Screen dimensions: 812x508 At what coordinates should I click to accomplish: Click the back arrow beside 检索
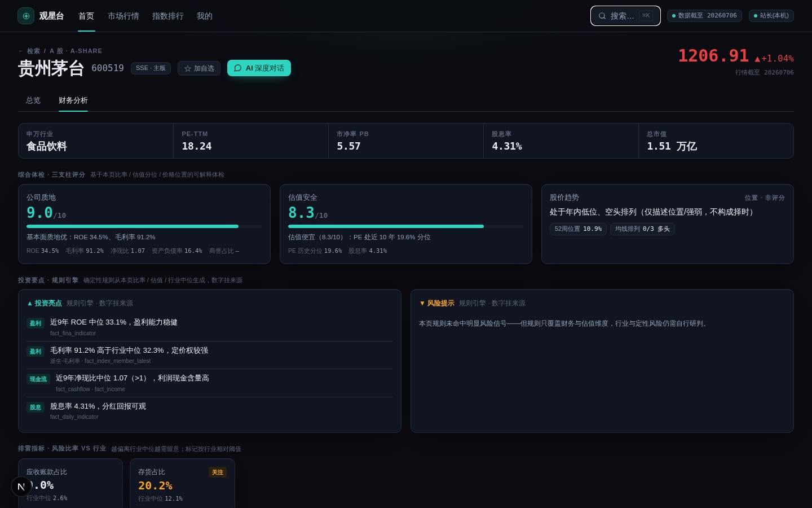pos(21,51)
